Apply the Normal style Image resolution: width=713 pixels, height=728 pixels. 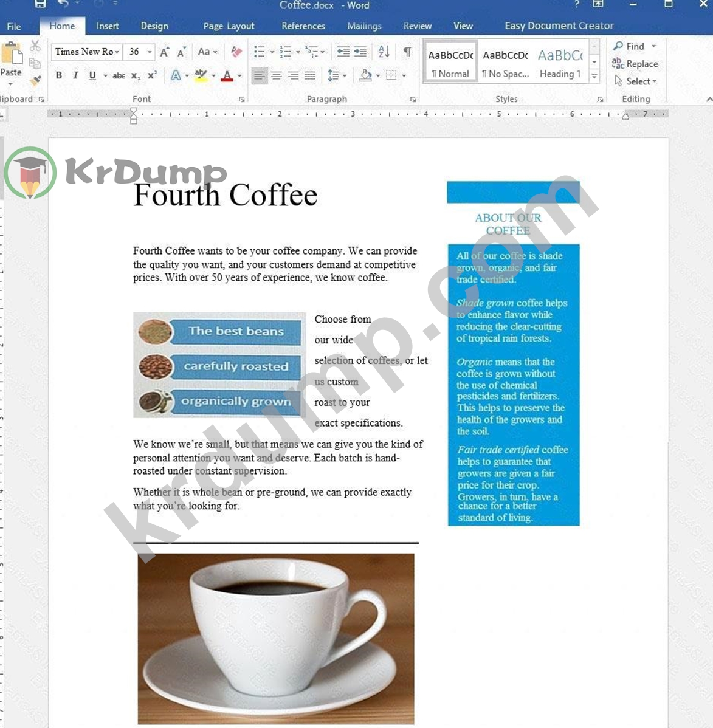coord(450,62)
